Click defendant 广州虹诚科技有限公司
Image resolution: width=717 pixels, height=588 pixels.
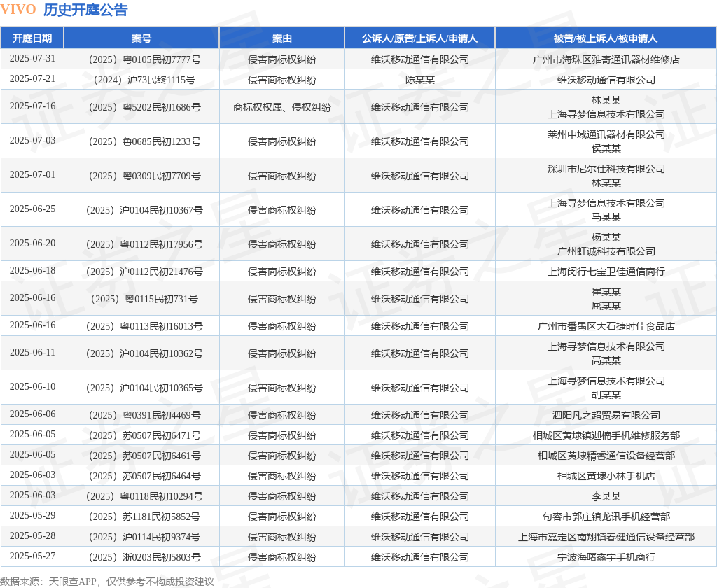[x=606, y=251]
